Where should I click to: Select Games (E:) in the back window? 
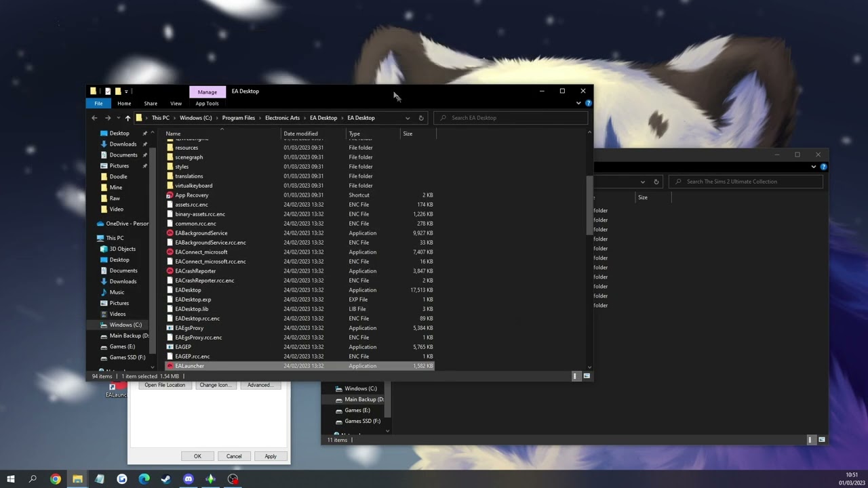coord(357,410)
